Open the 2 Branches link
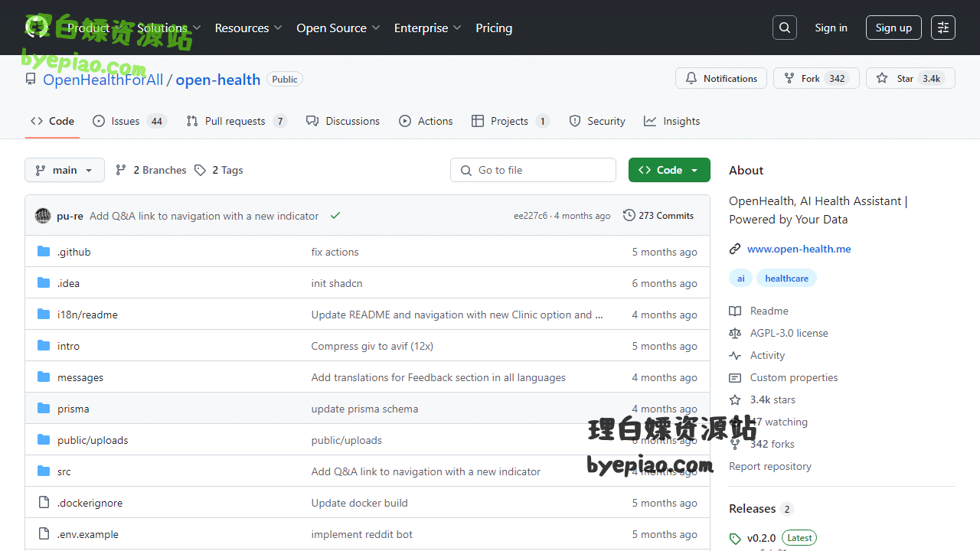The height and width of the screenshot is (551, 980). point(151,170)
